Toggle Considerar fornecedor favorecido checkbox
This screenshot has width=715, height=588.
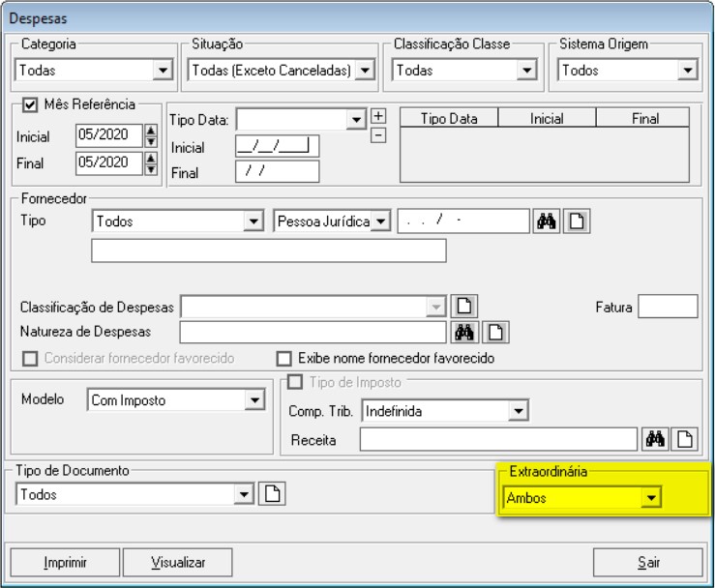[x=30, y=359]
